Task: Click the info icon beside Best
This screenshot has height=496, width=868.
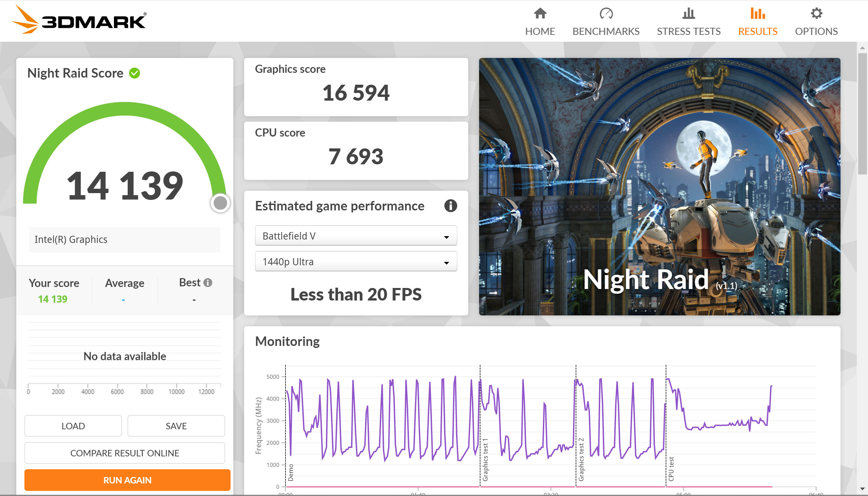Action: point(208,283)
